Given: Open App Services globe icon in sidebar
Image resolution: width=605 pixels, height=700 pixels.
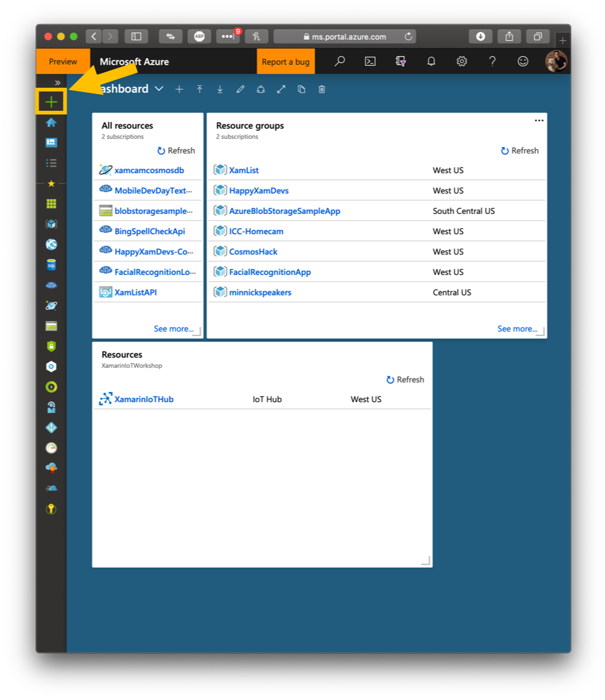Looking at the screenshot, I should point(51,244).
